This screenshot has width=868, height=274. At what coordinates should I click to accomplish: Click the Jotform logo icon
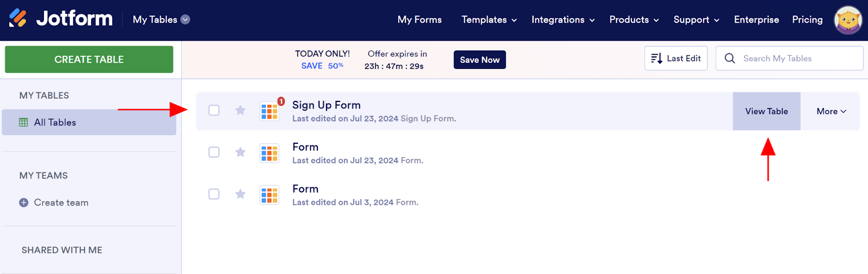point(18,18)
